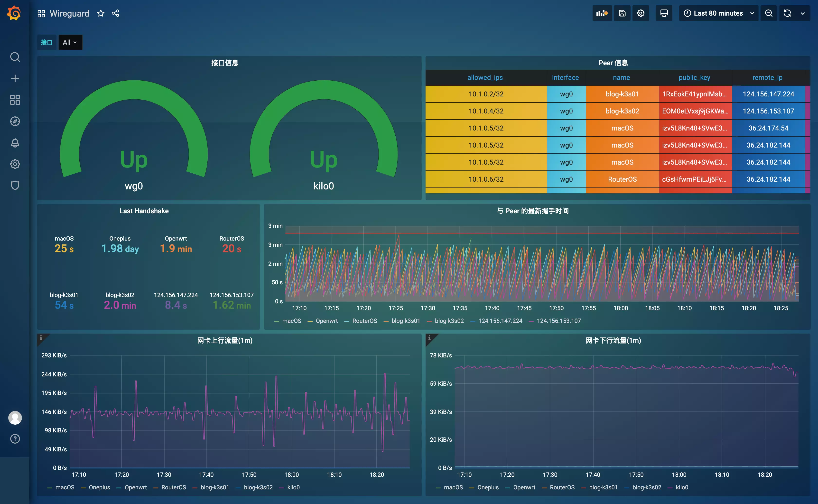Image resolution: width=818 pixels, height=504 pixels.
Task: Toggle kilo0 series in upload traffic legend
Action: click(x=293, y=487)
